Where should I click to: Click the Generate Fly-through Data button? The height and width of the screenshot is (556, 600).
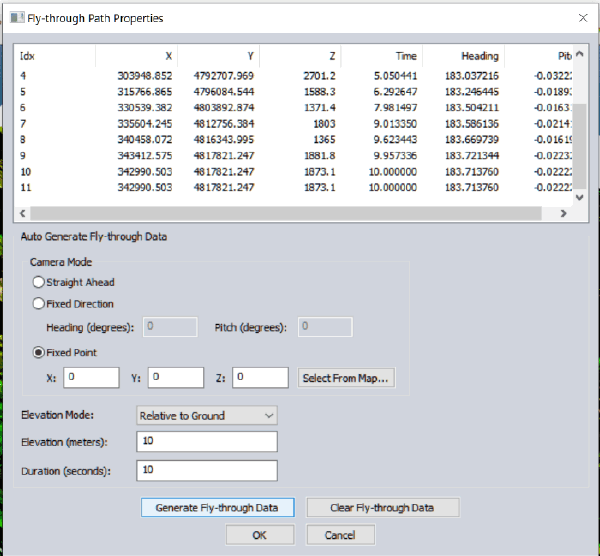click(x=218, y=507)
